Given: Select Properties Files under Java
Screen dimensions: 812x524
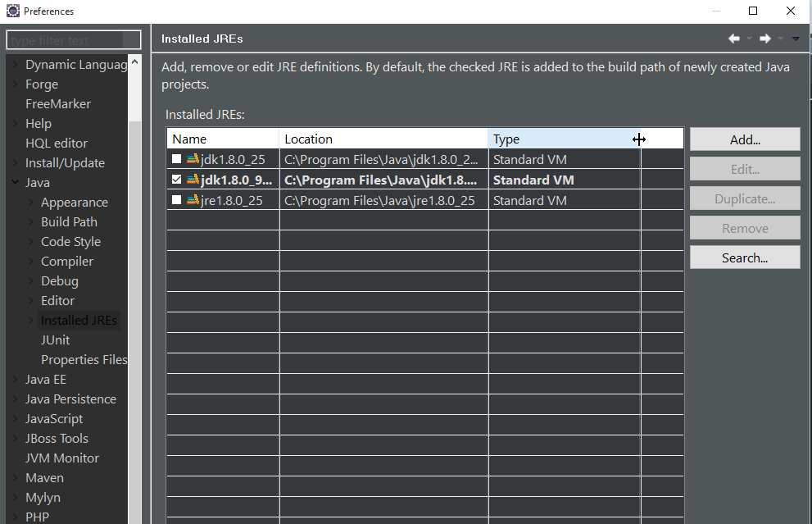Looking at the screenshot, I should point(84,360).
